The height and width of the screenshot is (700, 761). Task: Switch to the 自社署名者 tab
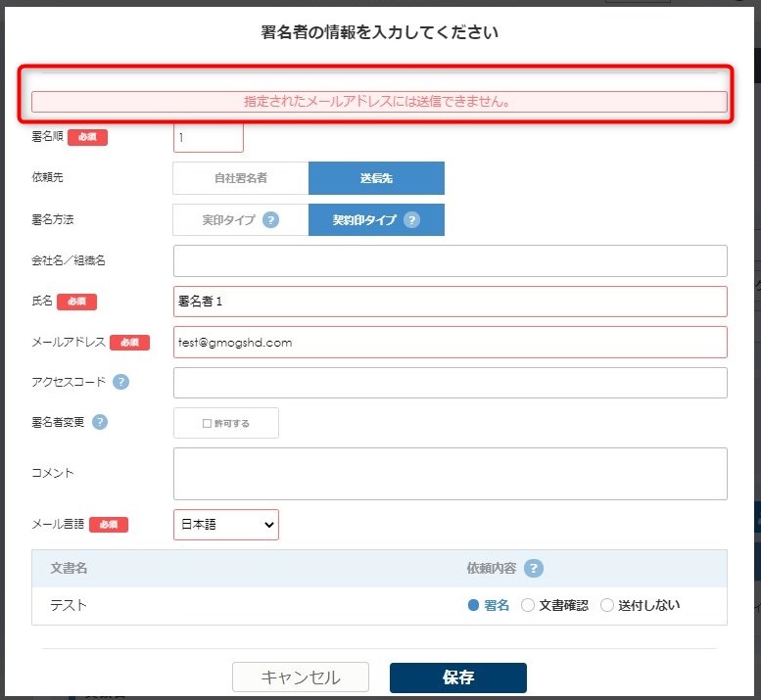pos(241,178)
